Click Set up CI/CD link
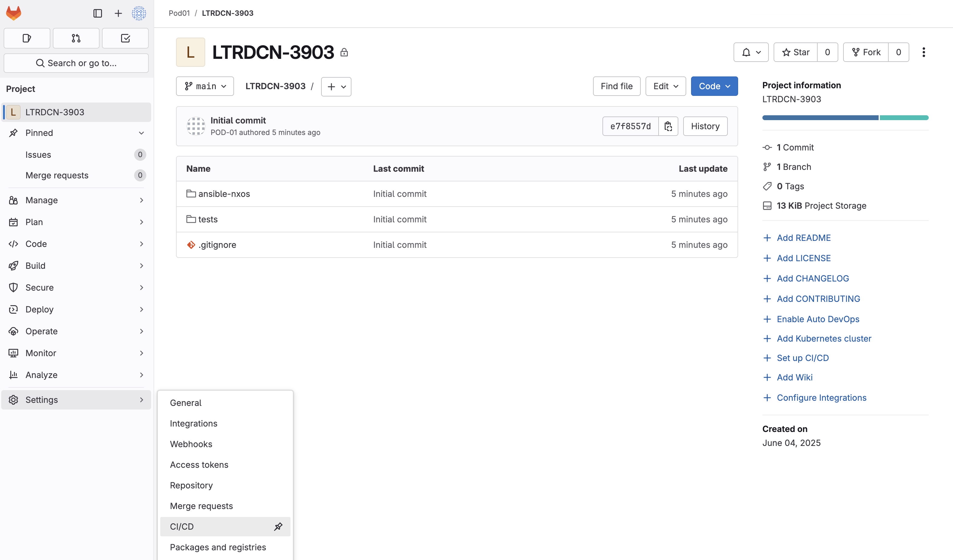The image size is (953, 560). coord(802,358)
